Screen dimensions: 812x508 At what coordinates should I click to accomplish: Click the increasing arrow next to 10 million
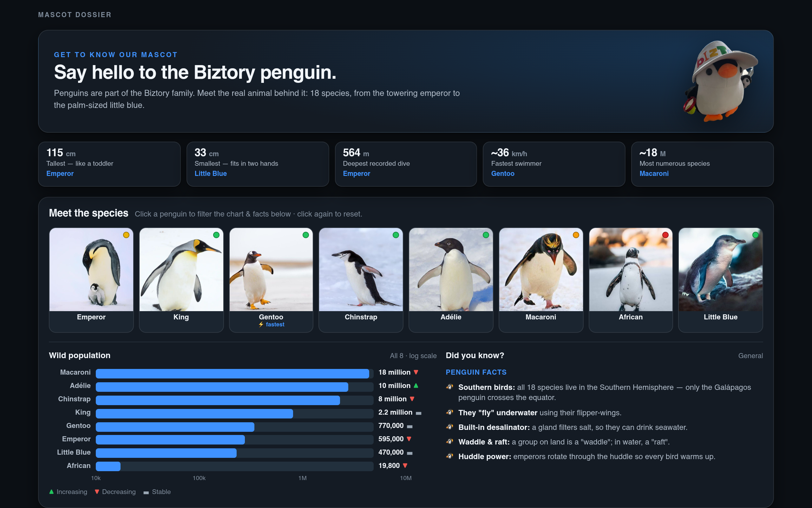tap(416, 385)
